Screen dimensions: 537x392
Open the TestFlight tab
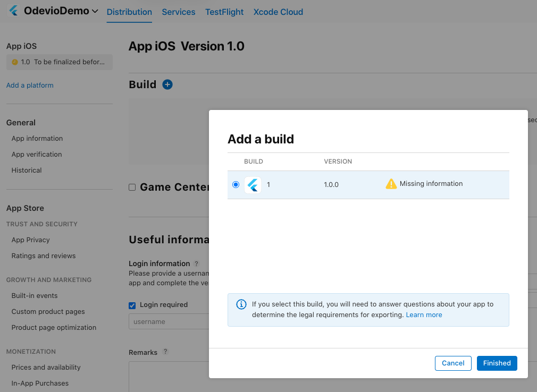coord(224,12)
